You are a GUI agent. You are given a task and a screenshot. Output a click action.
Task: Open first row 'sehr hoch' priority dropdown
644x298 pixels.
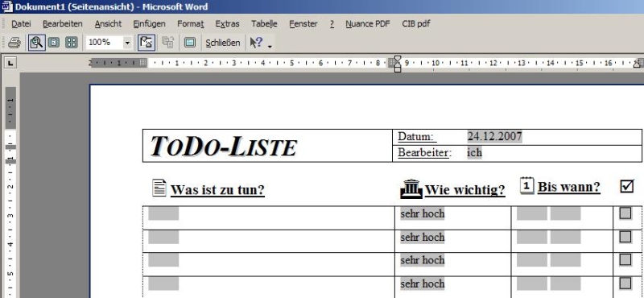pyautogui.click(x=422, y=213)
